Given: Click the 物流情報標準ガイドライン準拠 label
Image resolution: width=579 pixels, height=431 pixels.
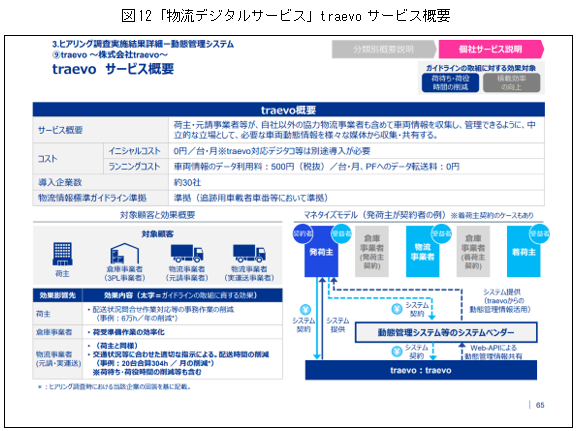Looking at the screenshot, I should [92, 198].
